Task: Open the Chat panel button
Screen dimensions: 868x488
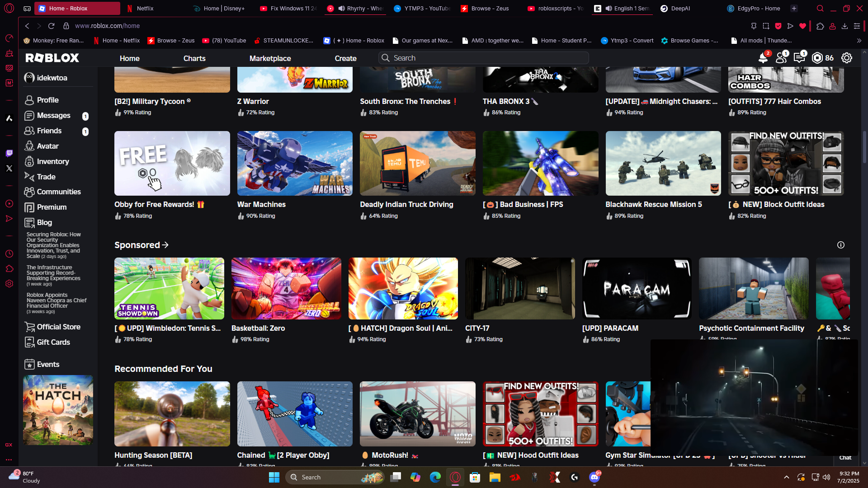Action: [845, 458]
